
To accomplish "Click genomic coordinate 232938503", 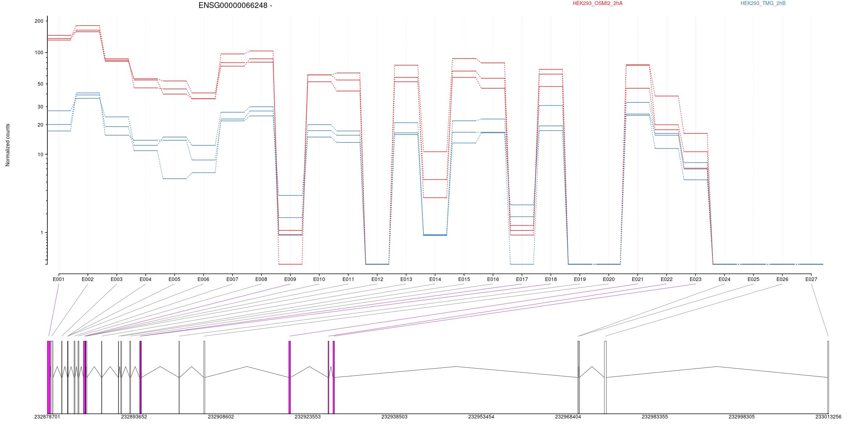I will pos(395,417).
